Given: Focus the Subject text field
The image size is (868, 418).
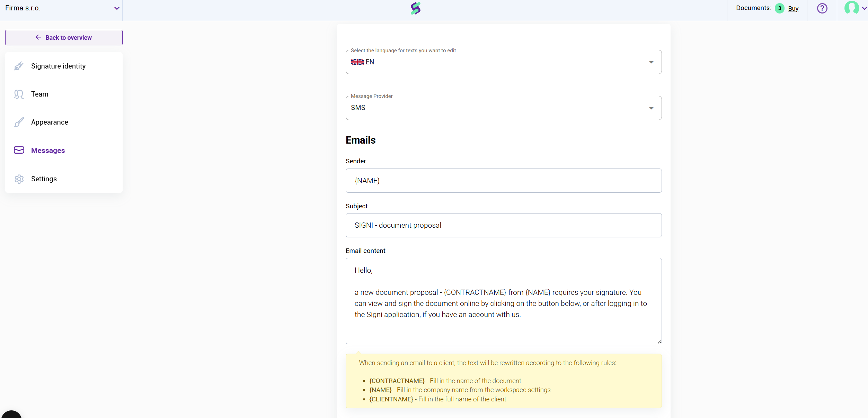Looking at the screenshot, I should point(503,225).
